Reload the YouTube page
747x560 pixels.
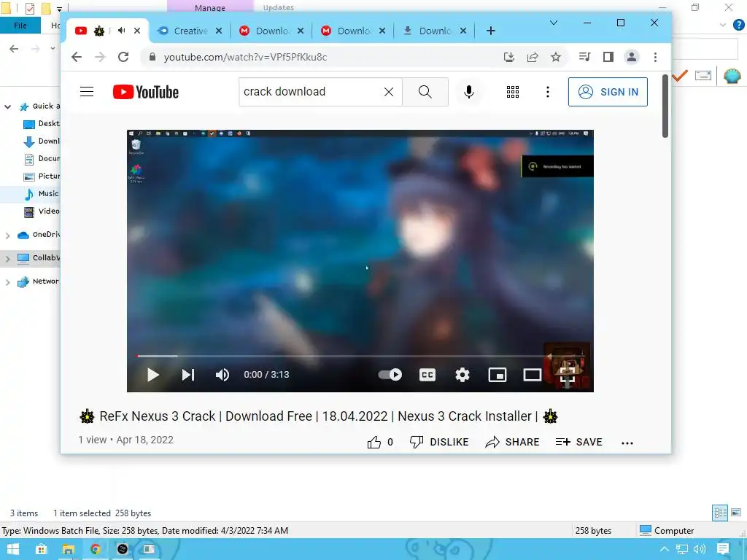pyautogui.click(x=123, y=57)
